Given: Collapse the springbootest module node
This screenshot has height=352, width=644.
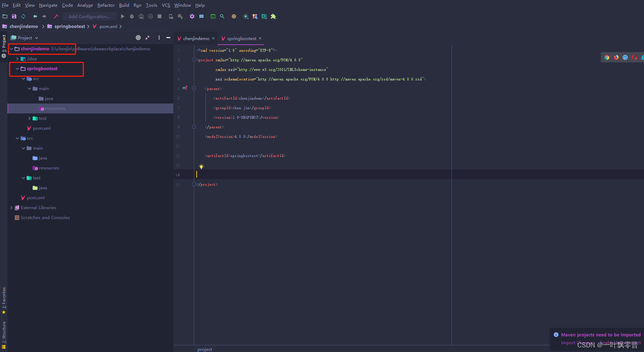Looking at the screenshot, I should 17,69.
